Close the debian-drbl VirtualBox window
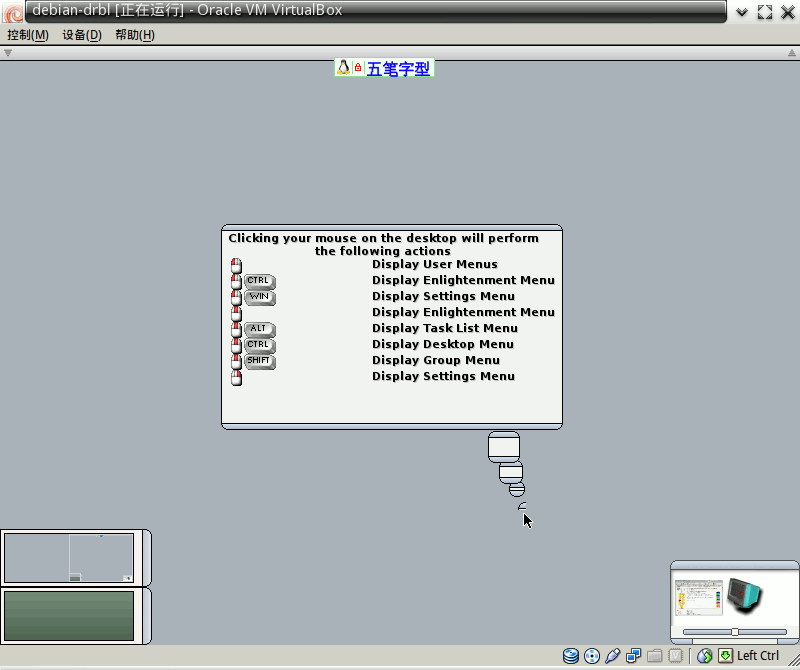 [x=788, y=12]
